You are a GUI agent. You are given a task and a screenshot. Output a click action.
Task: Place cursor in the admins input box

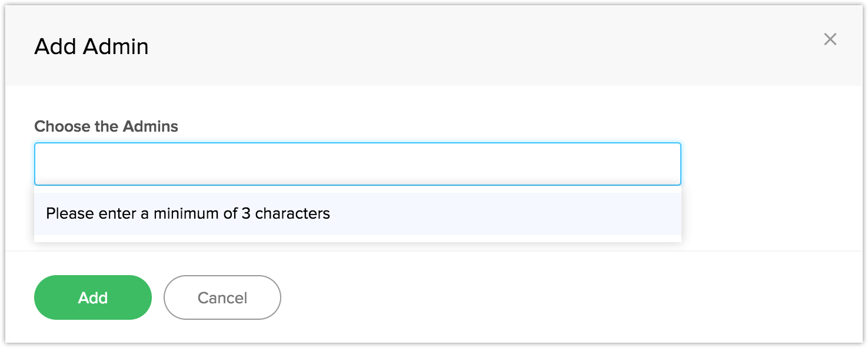(357, 164)
